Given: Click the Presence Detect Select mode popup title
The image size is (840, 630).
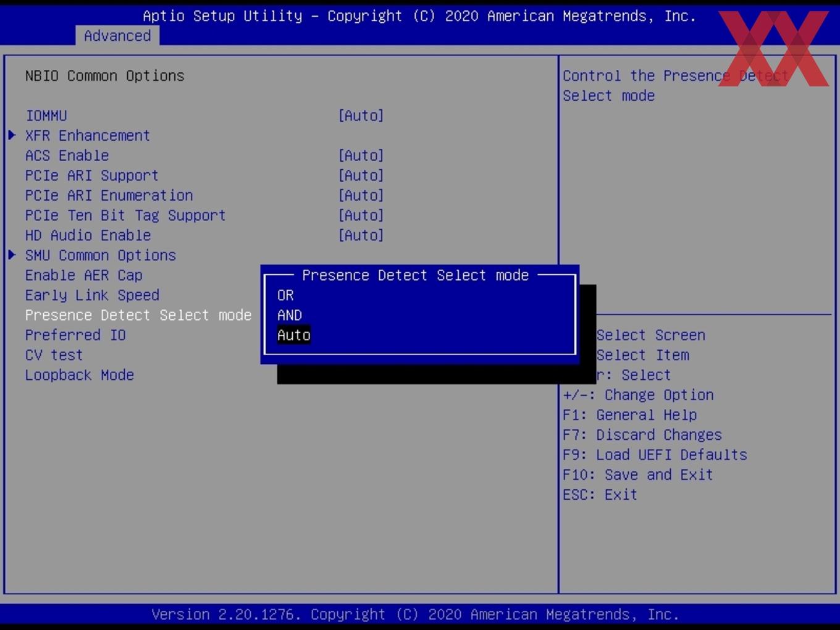Looking at the screenshot, I should pos(416,275).
